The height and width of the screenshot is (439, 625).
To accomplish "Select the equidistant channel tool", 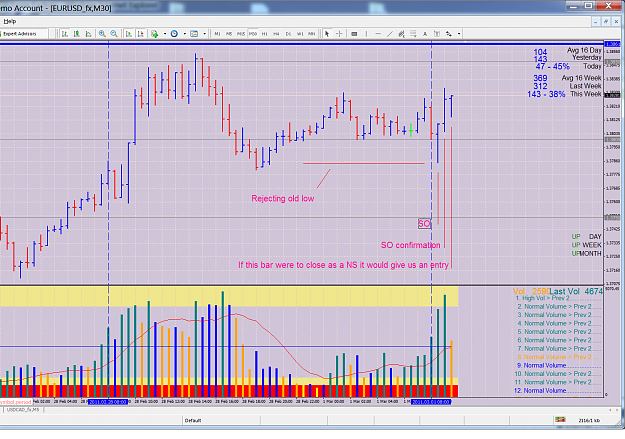I will 401,34.
